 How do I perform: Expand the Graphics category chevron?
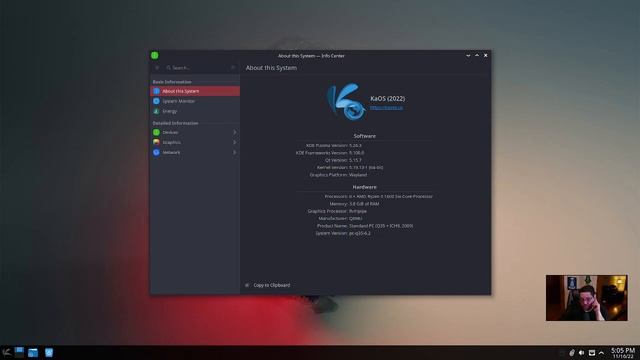tap(235, 142)
